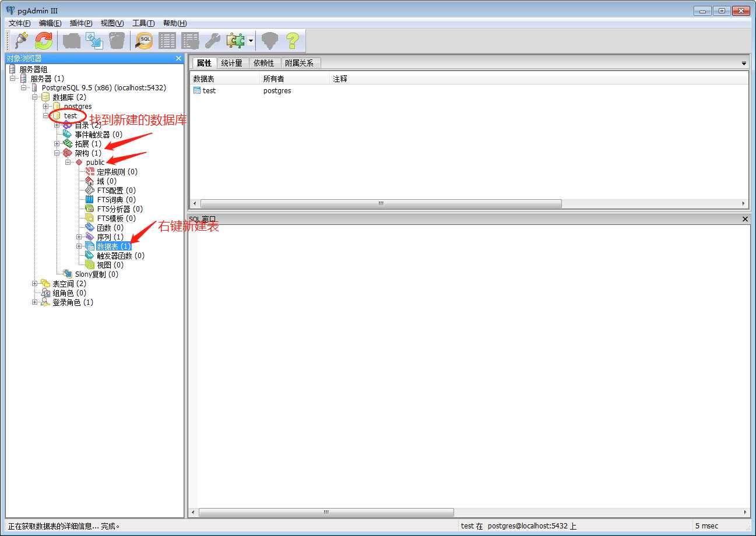Close the SQL 窗口 panel
Image resolution: width=756 pixels, height=536 pixels.
(x=745, y=218)
